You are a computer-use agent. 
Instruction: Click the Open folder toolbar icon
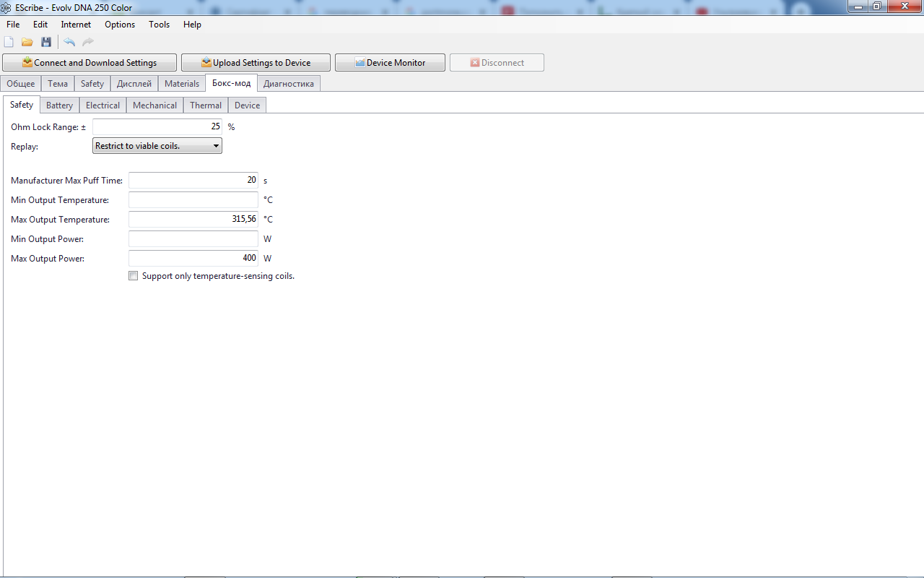(x=27, y=42)
